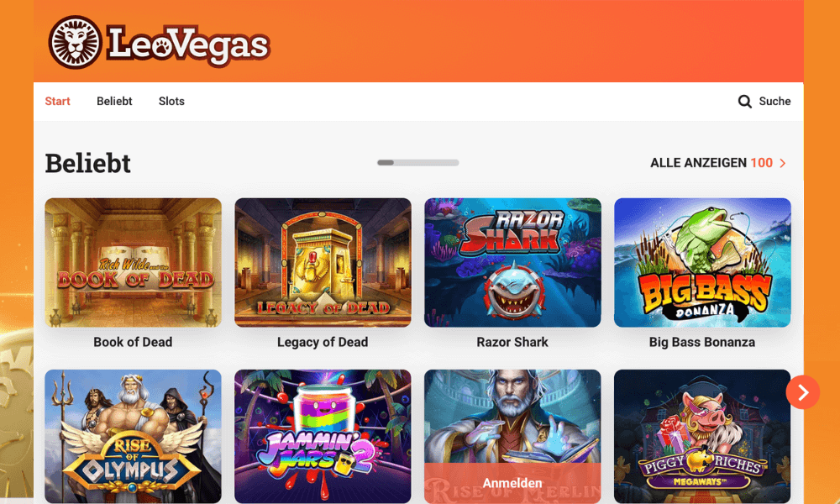Screen dimensions: 840x504
Task: Open search via magnifying glass icon
Action: coord(744,102)
